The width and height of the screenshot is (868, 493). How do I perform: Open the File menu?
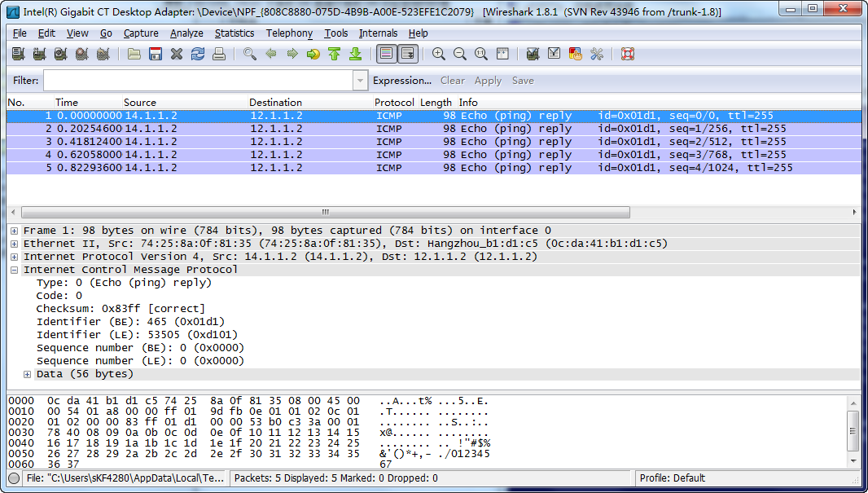20,33
